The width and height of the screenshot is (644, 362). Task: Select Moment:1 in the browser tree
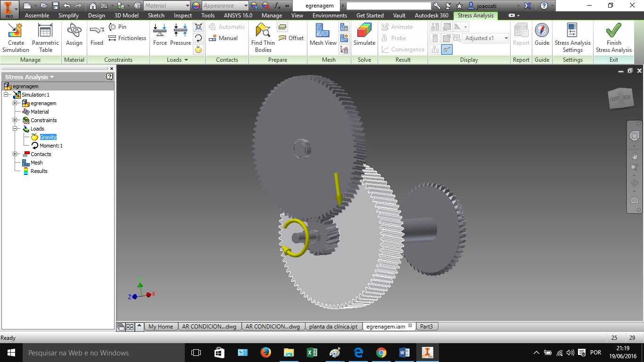pos(51,146)
